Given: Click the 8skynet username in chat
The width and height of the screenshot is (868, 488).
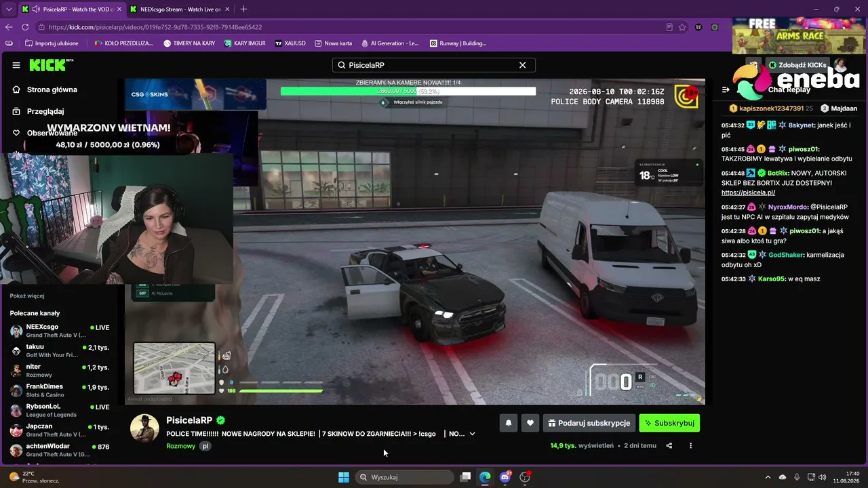Looking at the screenshot, I should coord(800,125).
